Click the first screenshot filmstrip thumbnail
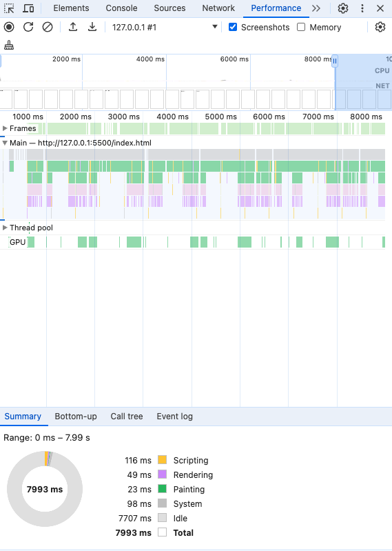 click(x=6, y=99)
